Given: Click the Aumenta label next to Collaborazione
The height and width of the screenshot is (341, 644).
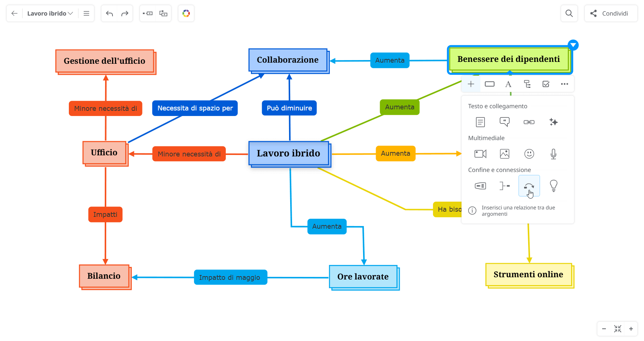Looking at the screenshot, I should click(390, 60).
